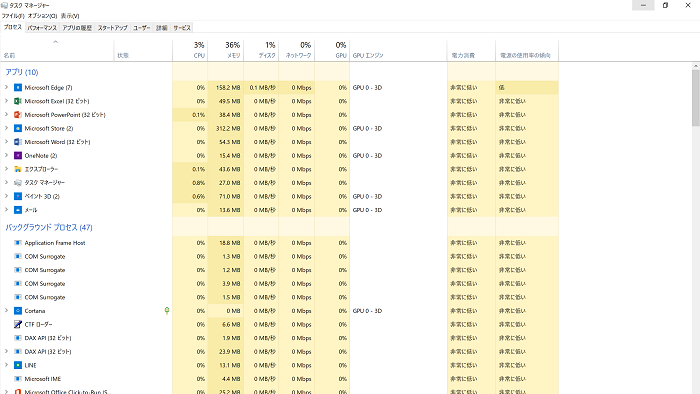Expand the ペイント 3D (2) group

pos(6,196)
